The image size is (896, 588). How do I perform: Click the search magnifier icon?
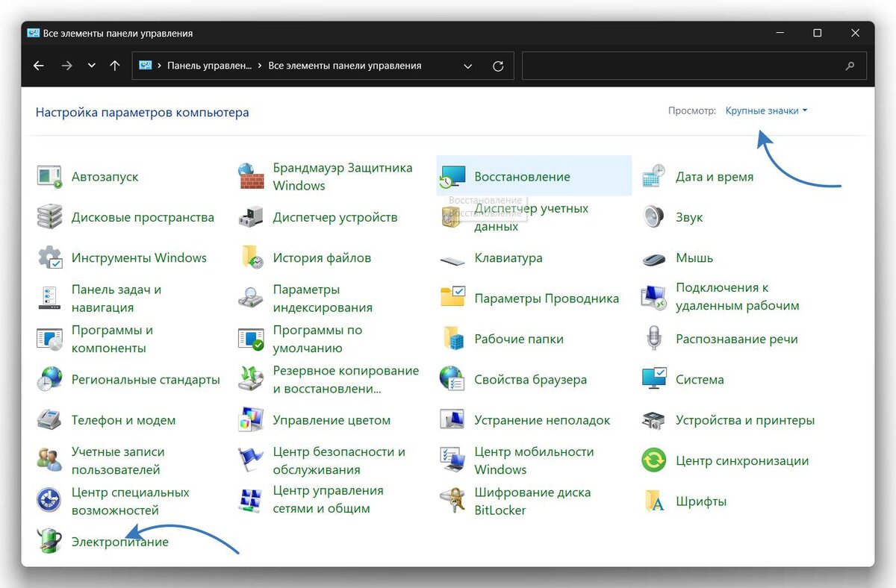click(850, 66)
